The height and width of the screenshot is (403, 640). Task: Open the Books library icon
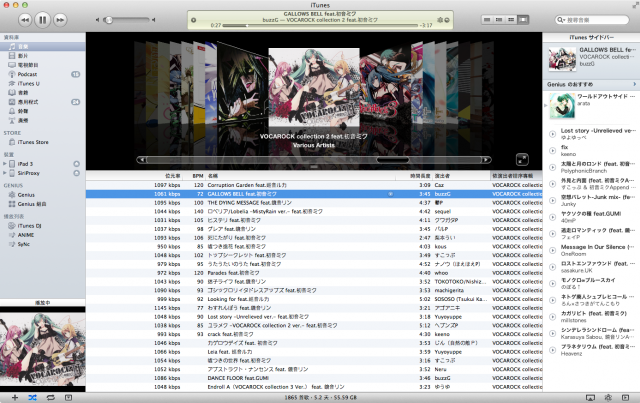coord(12,93)
